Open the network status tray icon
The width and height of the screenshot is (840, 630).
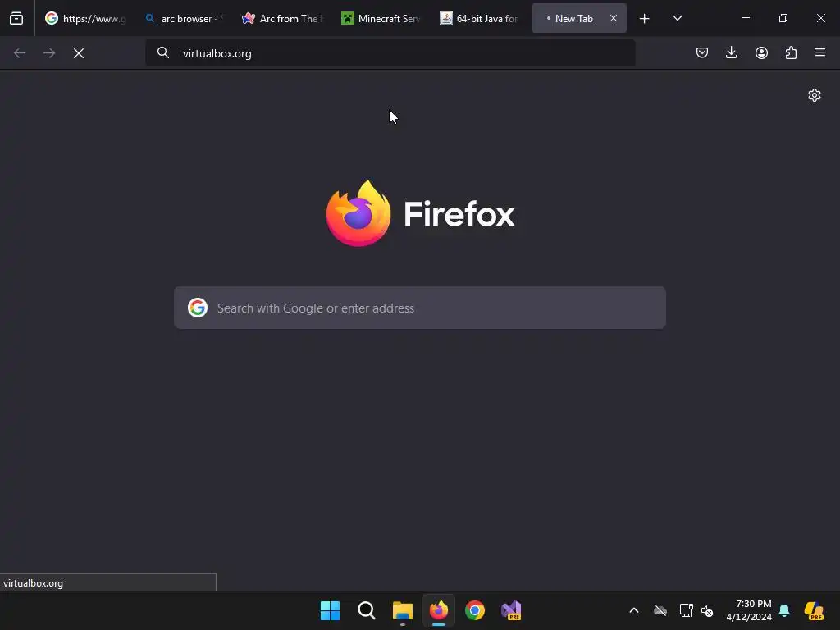687,610
